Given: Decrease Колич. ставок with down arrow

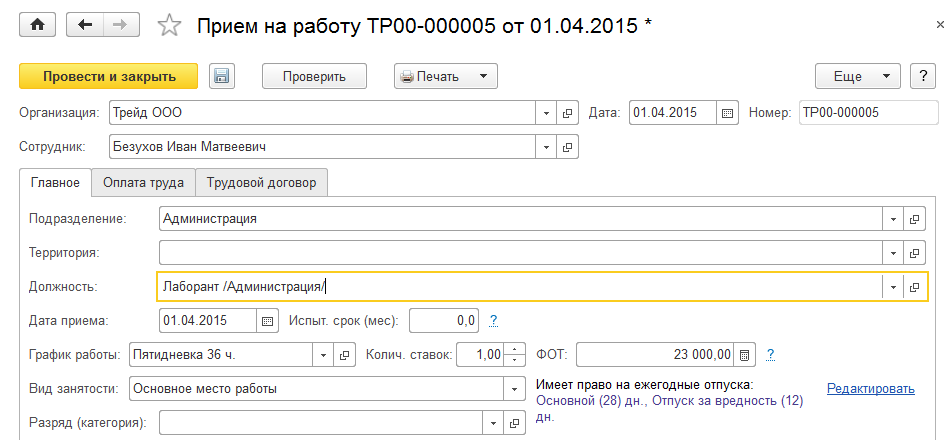Looking at the screenshot, I should click(x=515, y=360).
